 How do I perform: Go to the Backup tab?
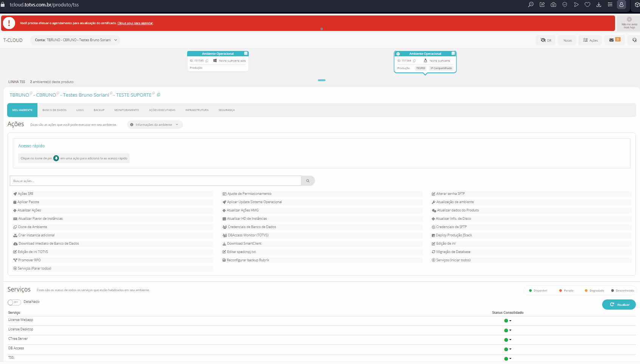click(x=99, y=110)
